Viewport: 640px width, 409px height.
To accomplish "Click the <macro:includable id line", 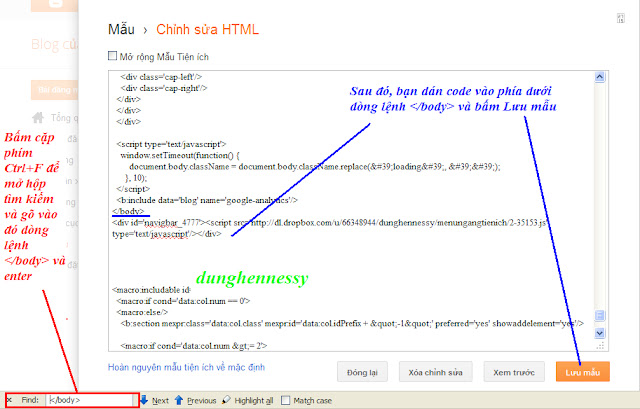I will tap(151, 290).
